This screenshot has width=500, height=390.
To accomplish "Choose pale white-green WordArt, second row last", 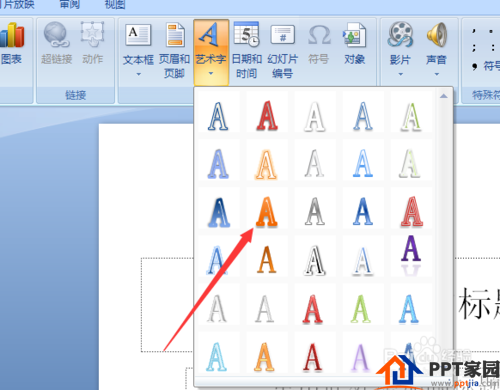I will [411, 164].
